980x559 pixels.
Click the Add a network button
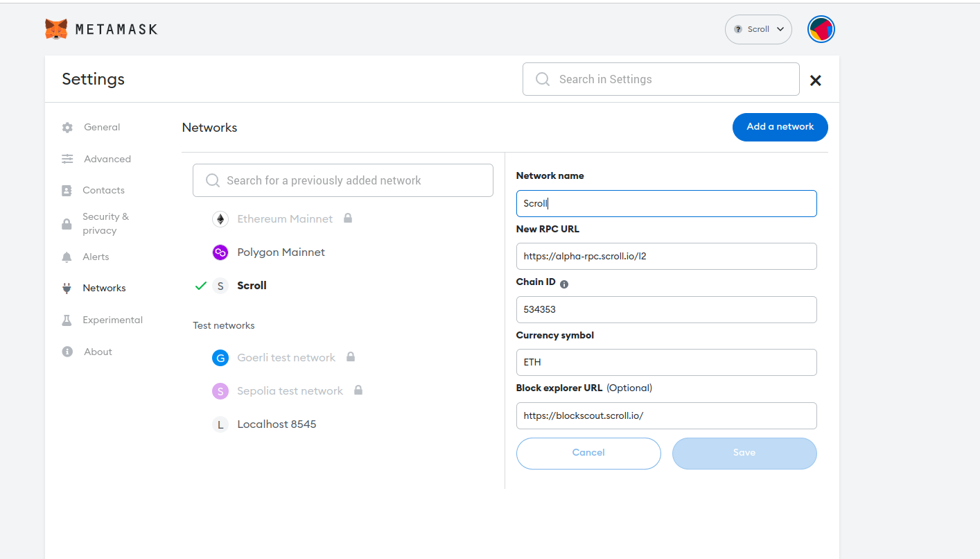(x=780, y=127)
